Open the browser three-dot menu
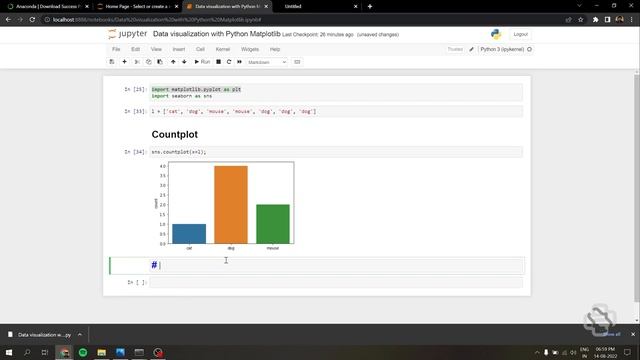This screenshot has height=360, width=640. (x=632, y=20)
